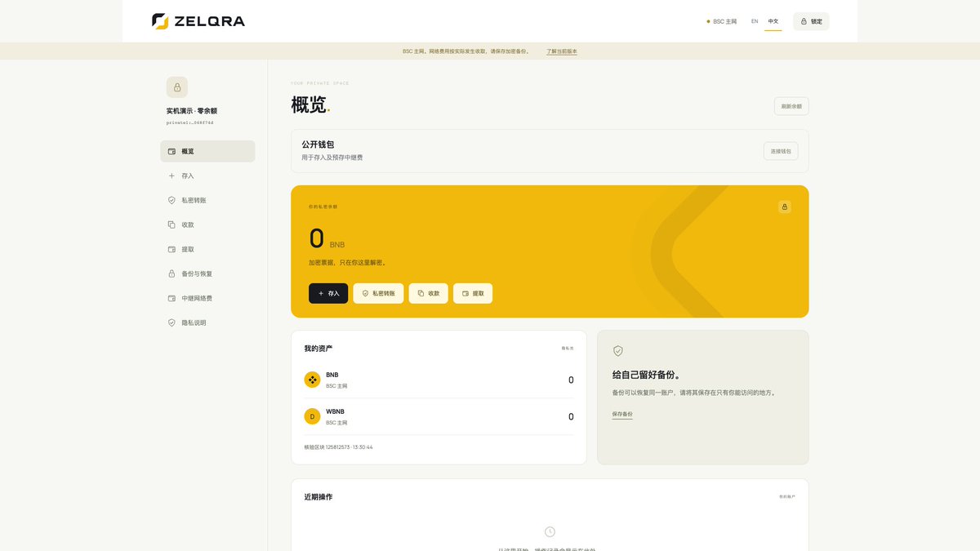Click the WBNB token icon marked D
980x551 pixels.
(x=312, y=416)
